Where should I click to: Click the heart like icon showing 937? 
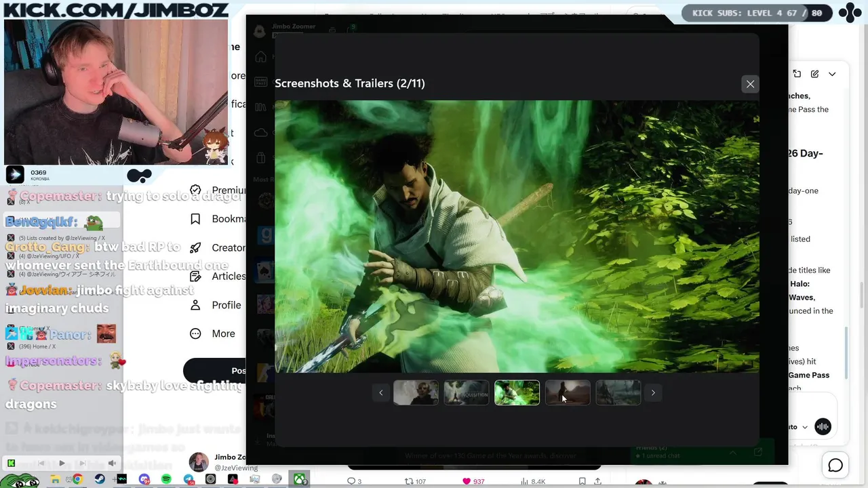pos(467,481)
